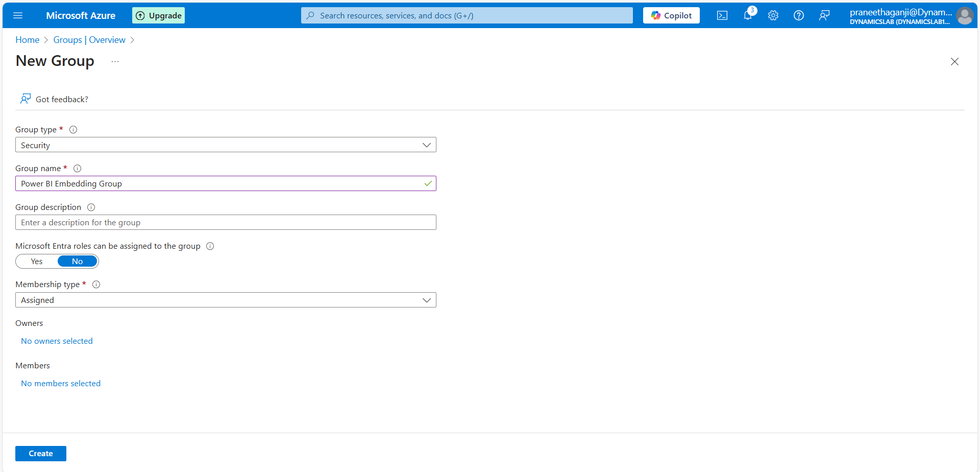980x472 pixels.
Task: Open portal settings gear
Action: point(773,15)
